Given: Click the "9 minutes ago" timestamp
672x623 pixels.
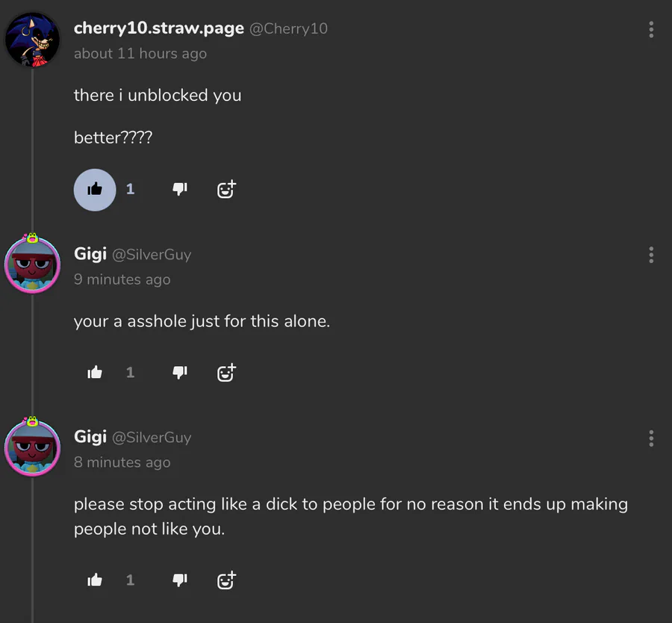Looking at the screenshot, I should point(122,279).
